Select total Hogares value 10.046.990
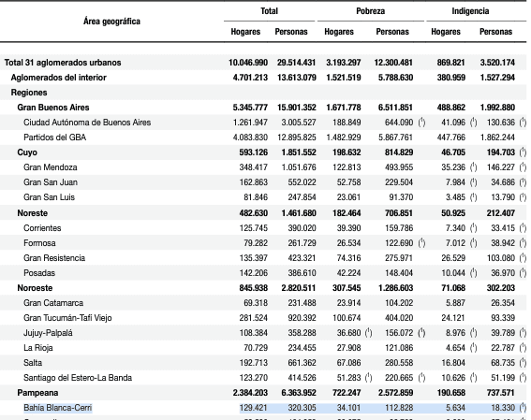The image size is (531, 420). [x=248, y=63]
